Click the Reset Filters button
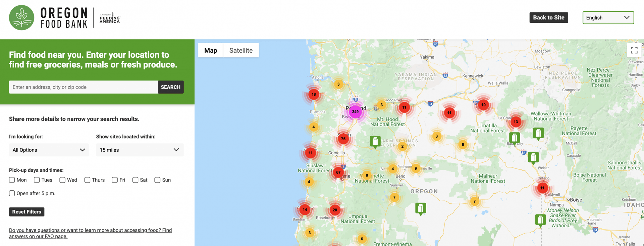Image resolution: width=644 pixels, height=246 pixels. (26, 212)
